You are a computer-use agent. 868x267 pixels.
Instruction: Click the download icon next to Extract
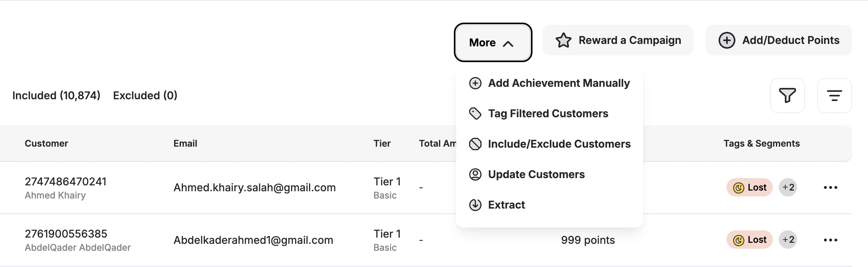(475, 205)
